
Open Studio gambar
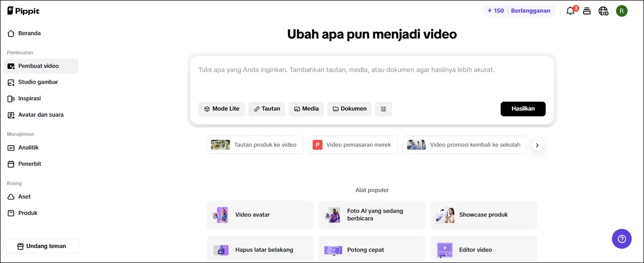click(41, 82)
